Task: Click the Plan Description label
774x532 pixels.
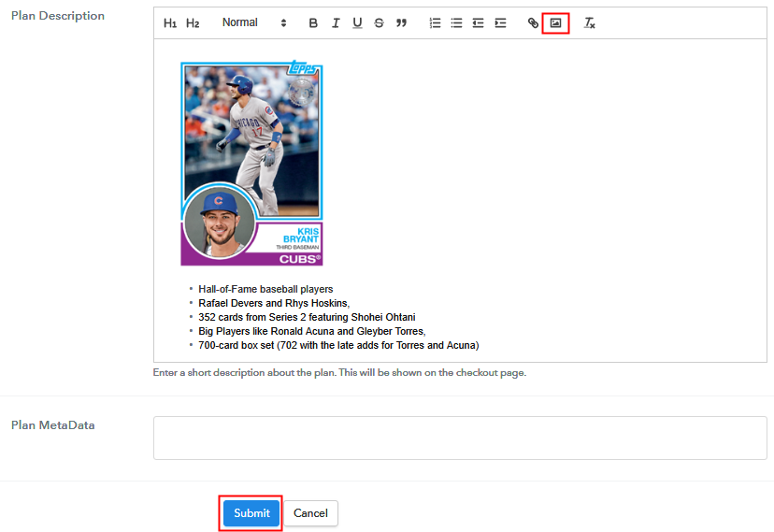Action: click(58, 16)
